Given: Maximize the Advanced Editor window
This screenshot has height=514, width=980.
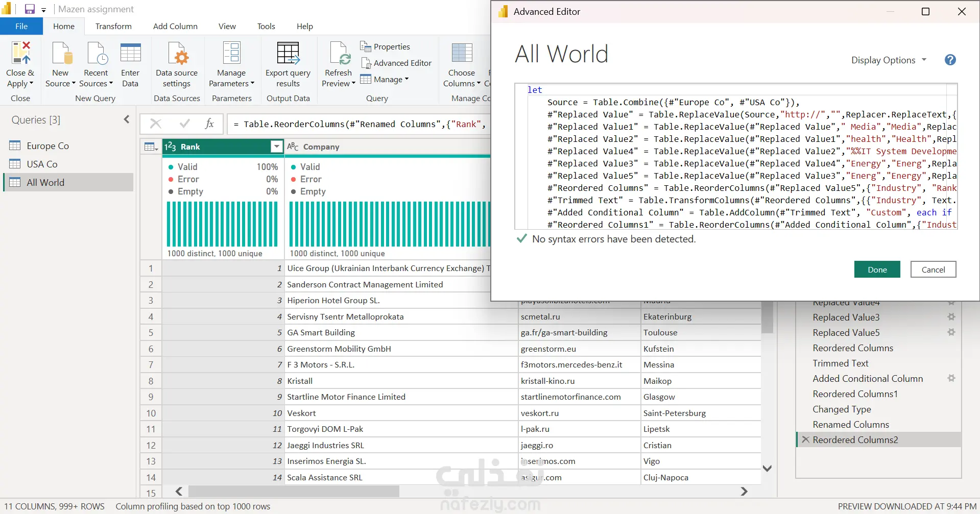Looking at the screenshot, I should (925, 11).
